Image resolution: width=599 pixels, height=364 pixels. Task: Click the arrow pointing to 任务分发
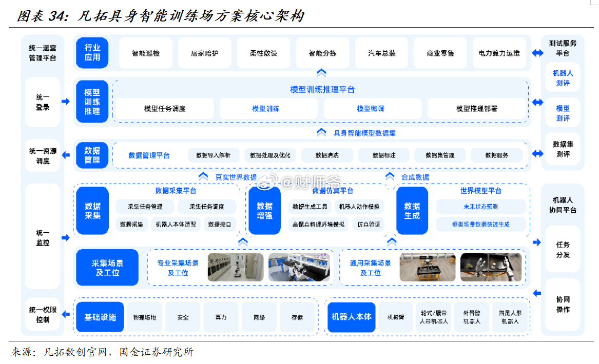(x=537, y=242)
